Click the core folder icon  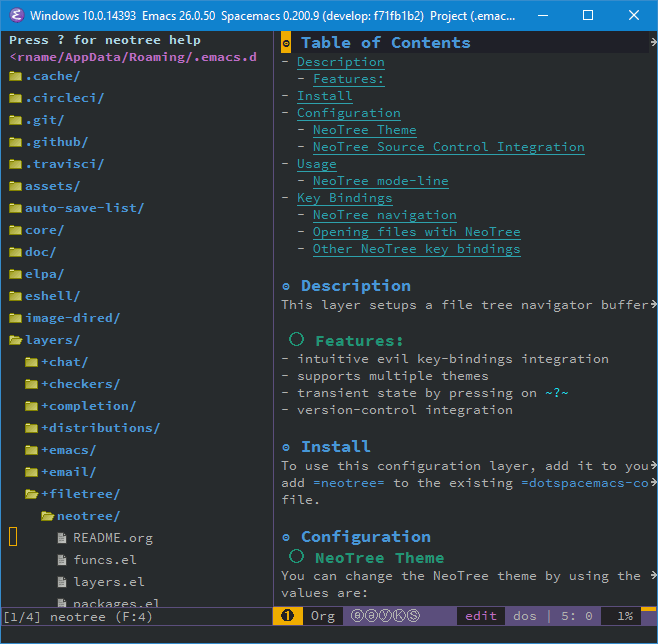click(x=16, y=230)
